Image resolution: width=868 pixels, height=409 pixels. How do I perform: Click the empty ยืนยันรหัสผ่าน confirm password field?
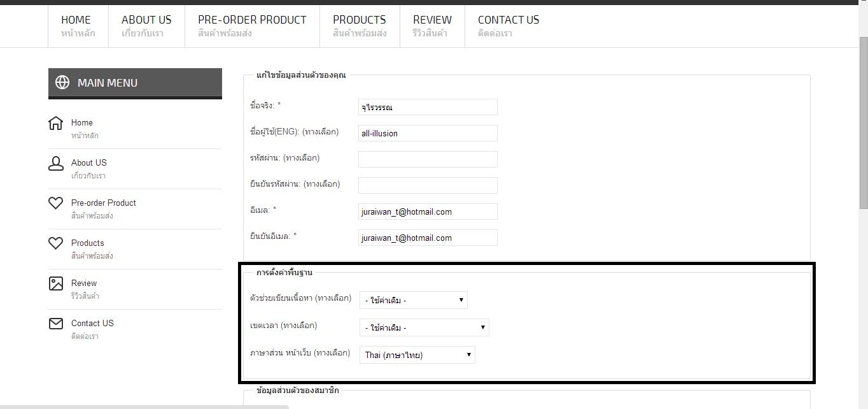pyautogui.click(x=428, y=185)
